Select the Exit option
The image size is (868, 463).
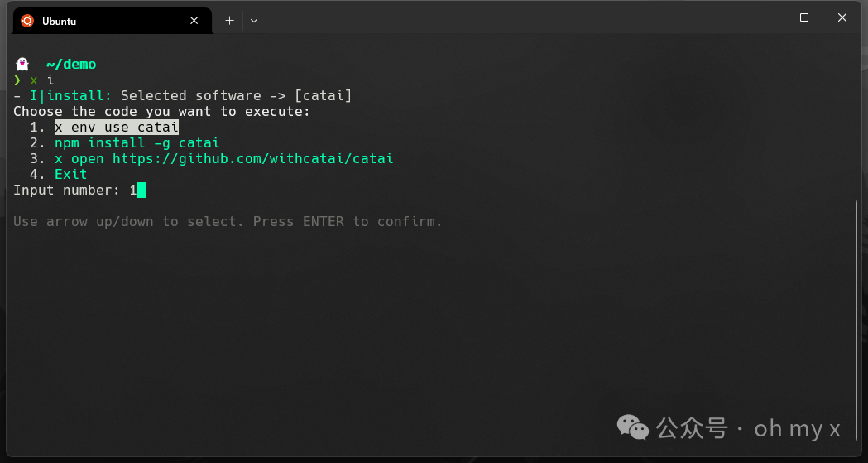(x=70, y=175)
